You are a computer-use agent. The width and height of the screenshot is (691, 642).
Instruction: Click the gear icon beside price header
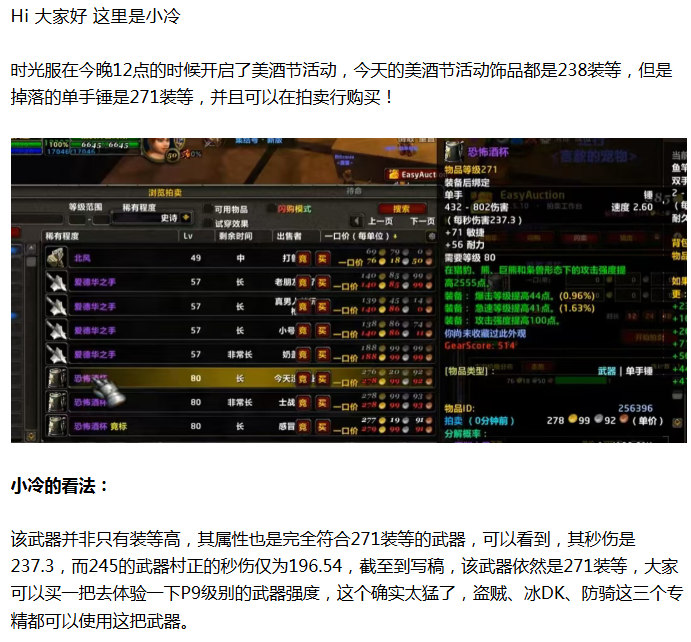point(431,236)
